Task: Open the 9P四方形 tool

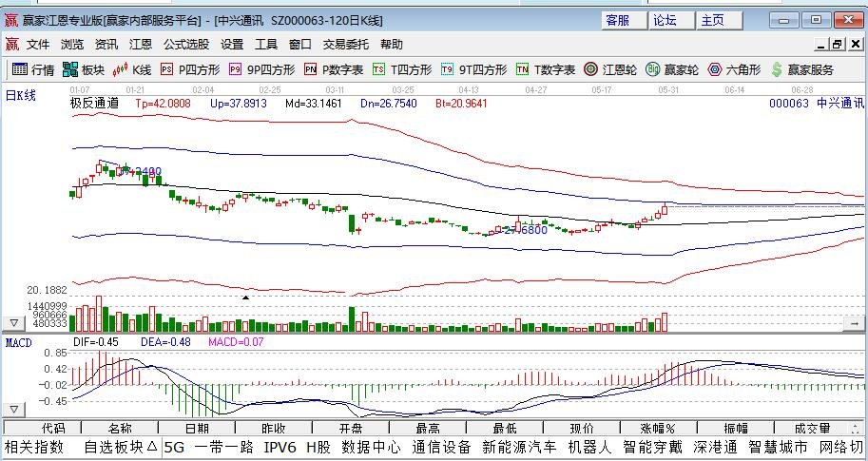Action: pyautogui.click(x=262, y=69)
